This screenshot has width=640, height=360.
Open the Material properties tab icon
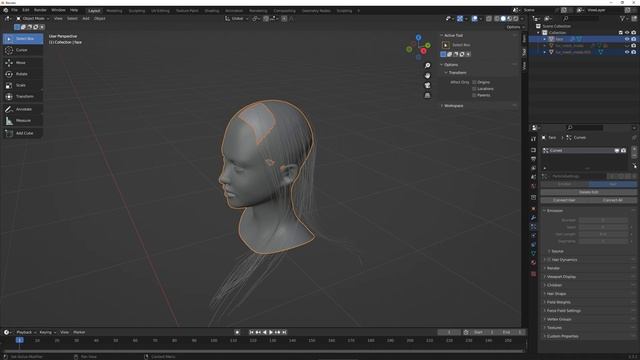pyautogui.click(x=533, y=262)
